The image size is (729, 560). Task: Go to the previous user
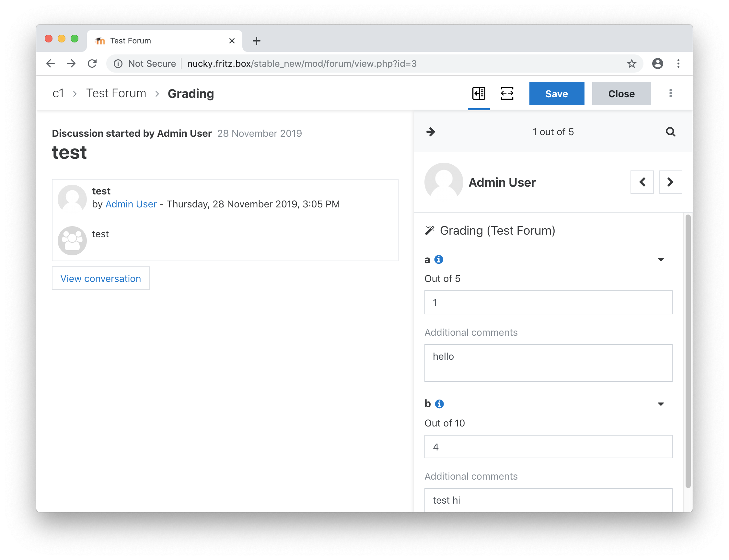click(x=642, y=182)
